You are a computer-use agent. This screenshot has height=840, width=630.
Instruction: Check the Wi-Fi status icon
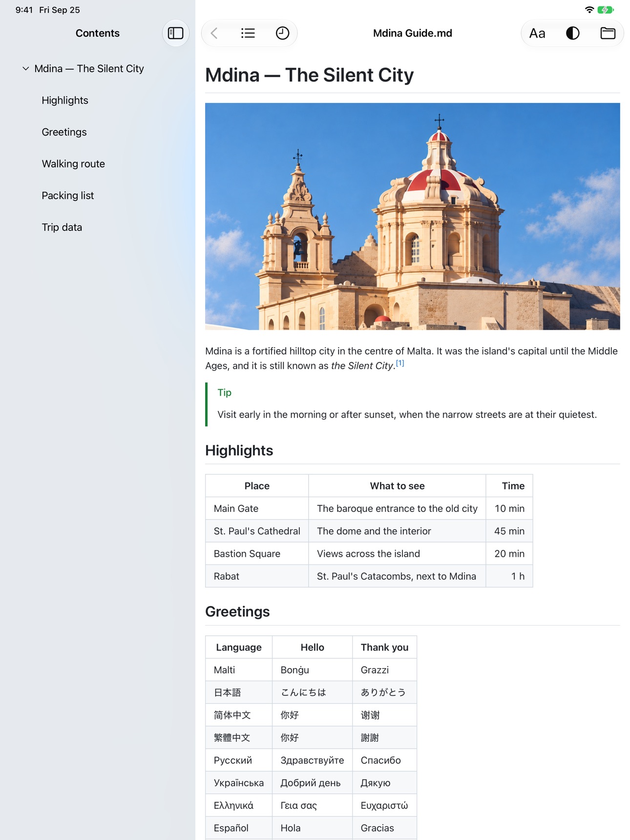tap(589, 10)
